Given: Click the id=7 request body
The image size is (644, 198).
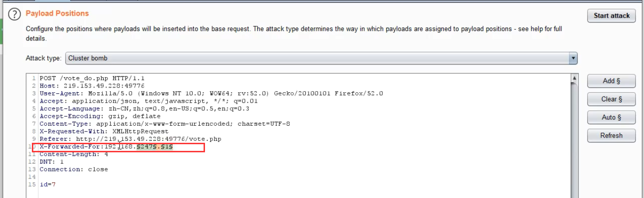Looking at the screenshot, I should coord(48,184).
